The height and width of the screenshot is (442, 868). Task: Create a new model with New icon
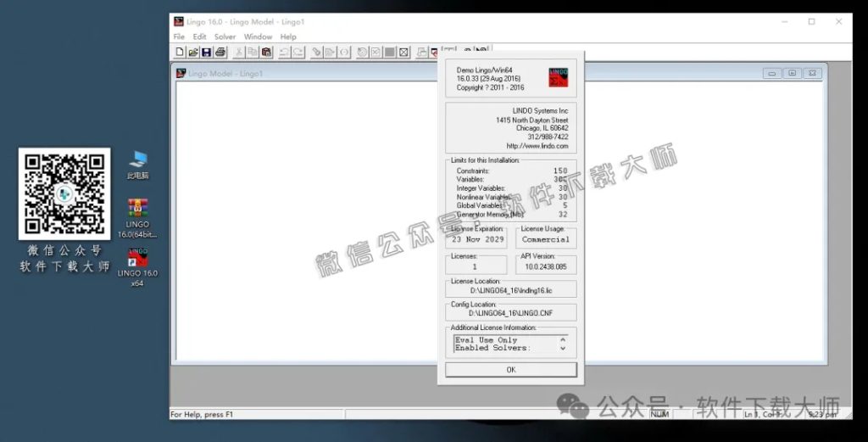coord(180,52)
